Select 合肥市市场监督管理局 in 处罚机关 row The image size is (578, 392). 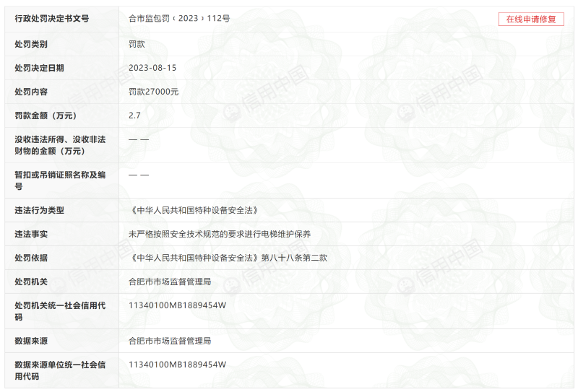tap(170, 282)
